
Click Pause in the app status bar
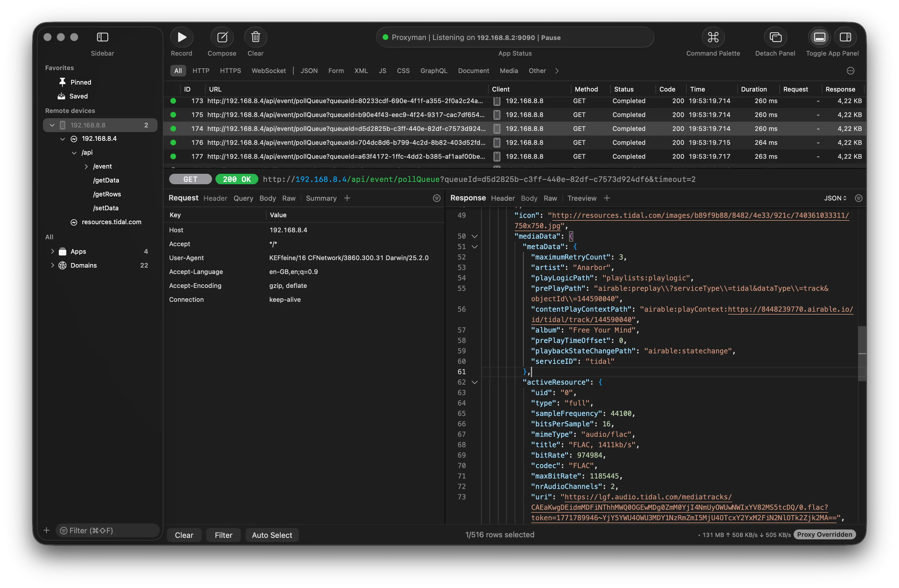click(x=551, y=38)
